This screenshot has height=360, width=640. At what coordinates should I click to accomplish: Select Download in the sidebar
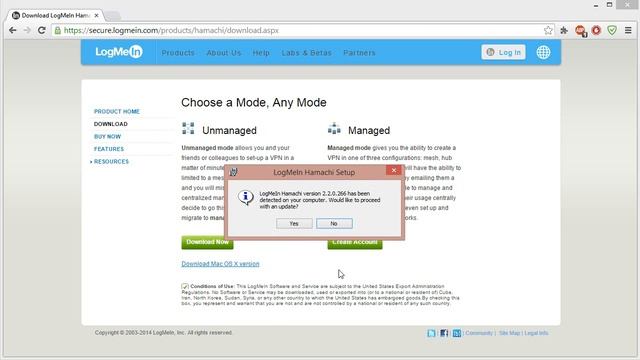pos(111,124)
